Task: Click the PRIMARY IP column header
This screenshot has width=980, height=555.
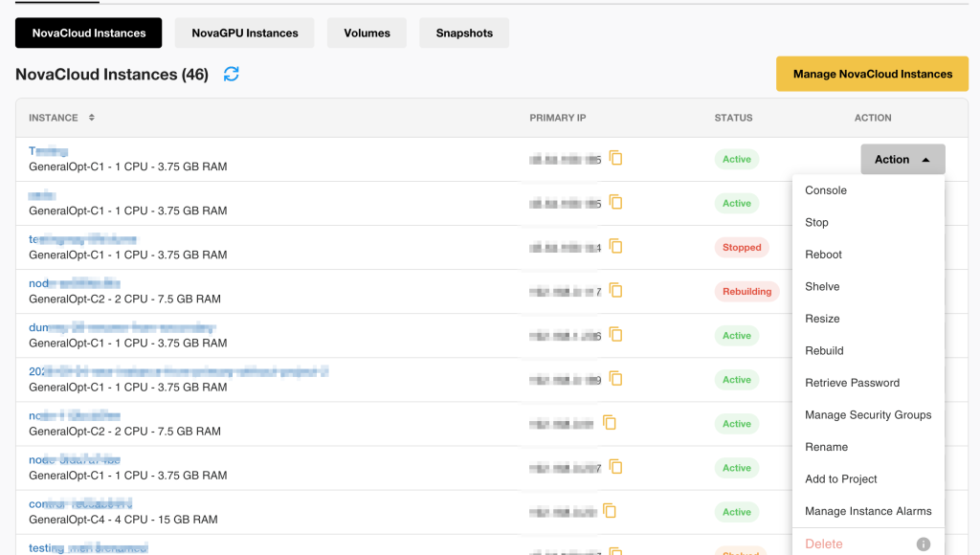Action: point(558,118)
